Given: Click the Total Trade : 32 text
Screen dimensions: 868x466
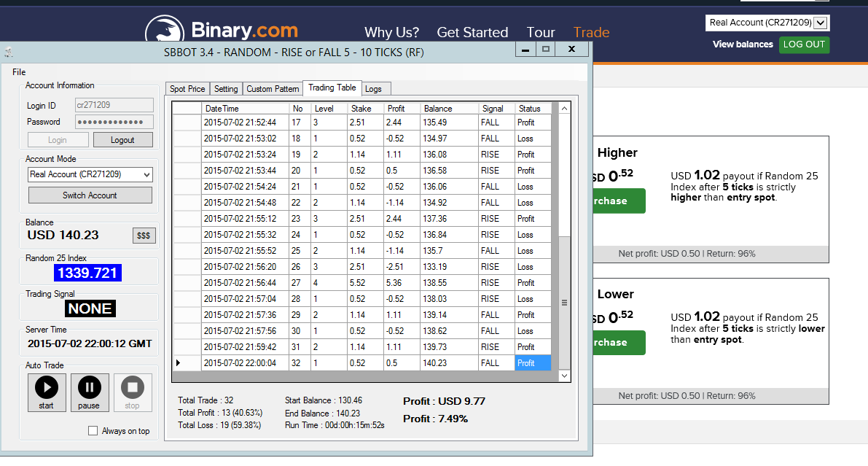Looking at the screenshot, I should (x=206, y=400).
